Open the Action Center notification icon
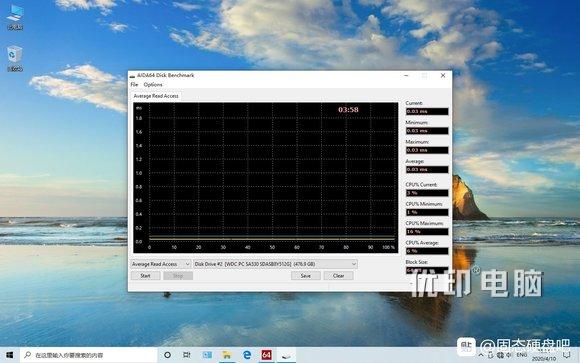Screen dimensions: 580x363 pos(566,355)
